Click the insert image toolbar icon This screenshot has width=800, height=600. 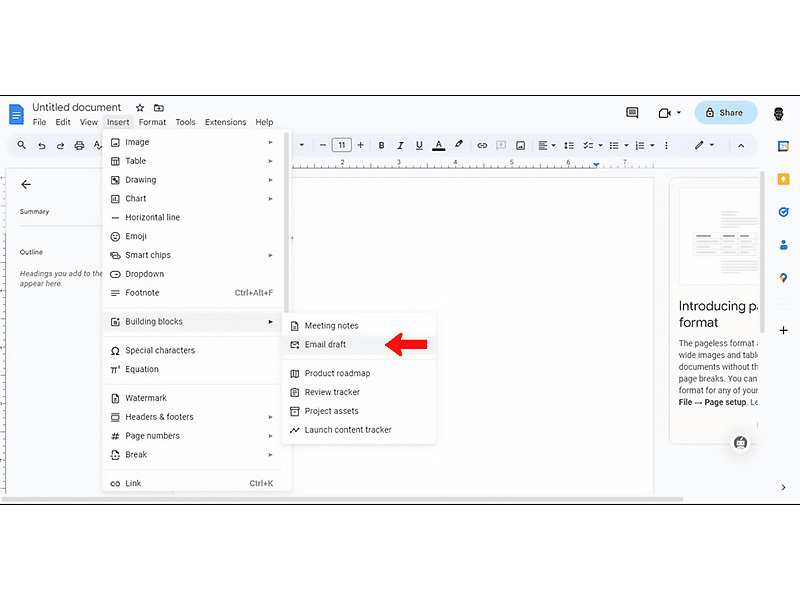click(x=520, y=145)
